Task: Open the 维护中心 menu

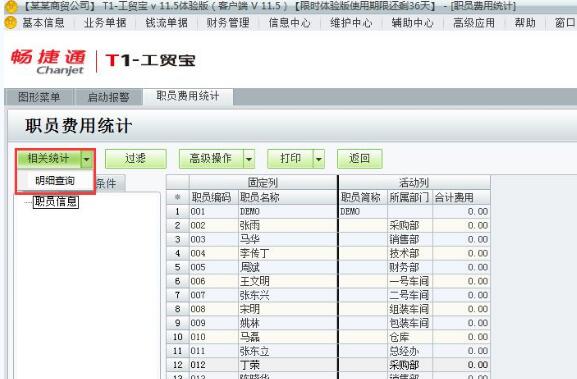Action: 351,23
